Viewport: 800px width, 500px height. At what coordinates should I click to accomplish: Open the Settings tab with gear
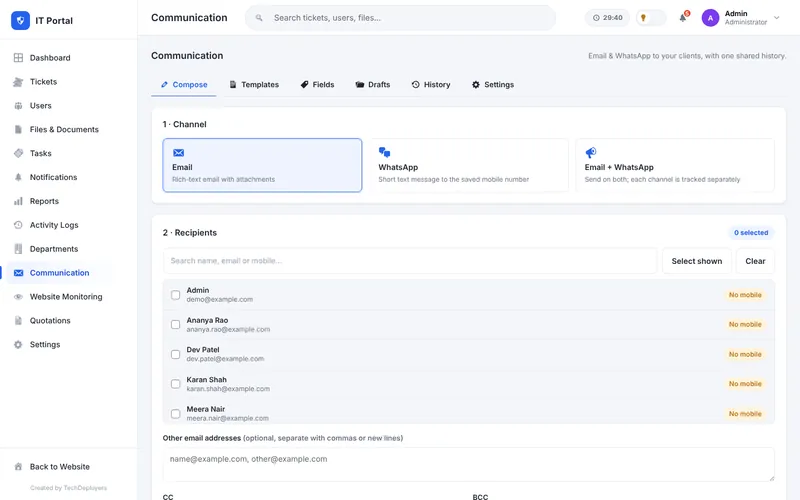click(x=493, y=85)
